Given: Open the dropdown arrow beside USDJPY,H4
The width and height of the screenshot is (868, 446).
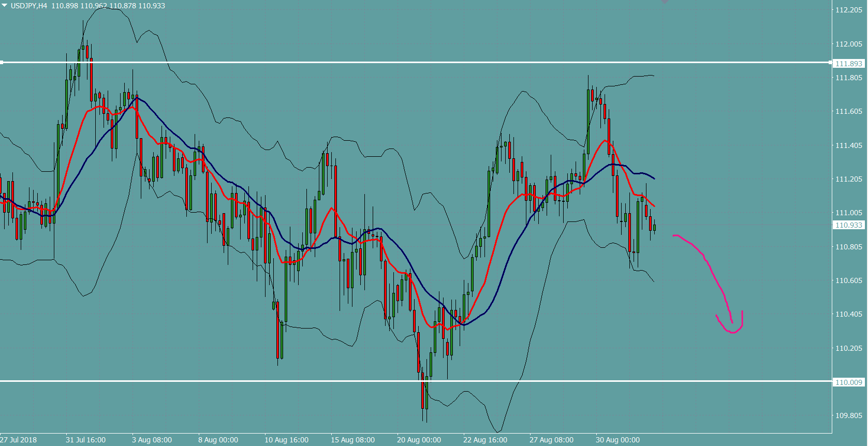Looking at the screenshot, I should tap(5, 5).
